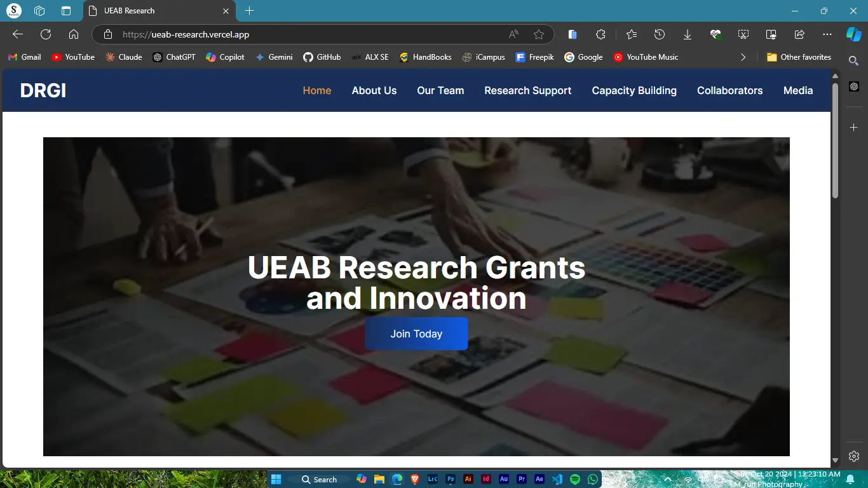Share this page via share icon
This screenshot has height=488, width=868.
pyautogui.click(x=799, y=34)
